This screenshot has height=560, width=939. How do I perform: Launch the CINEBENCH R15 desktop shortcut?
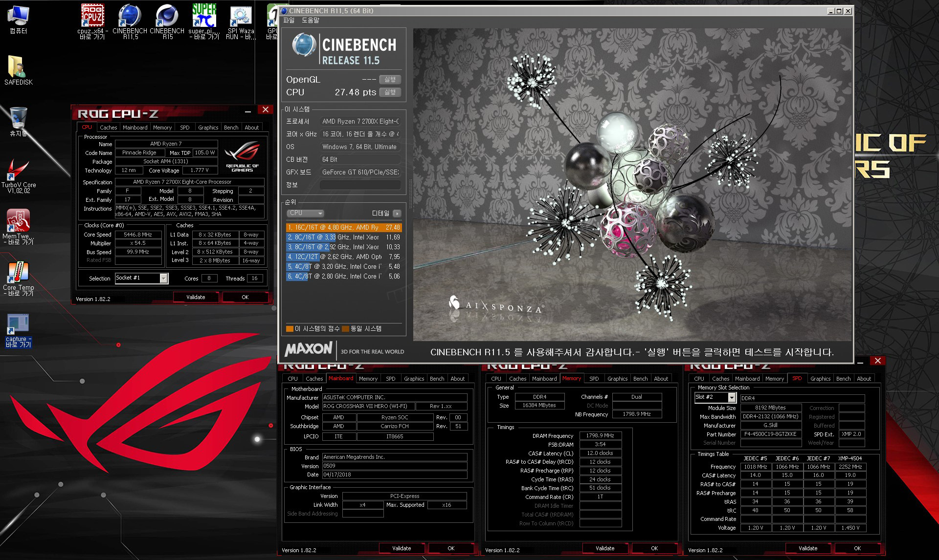167,22
